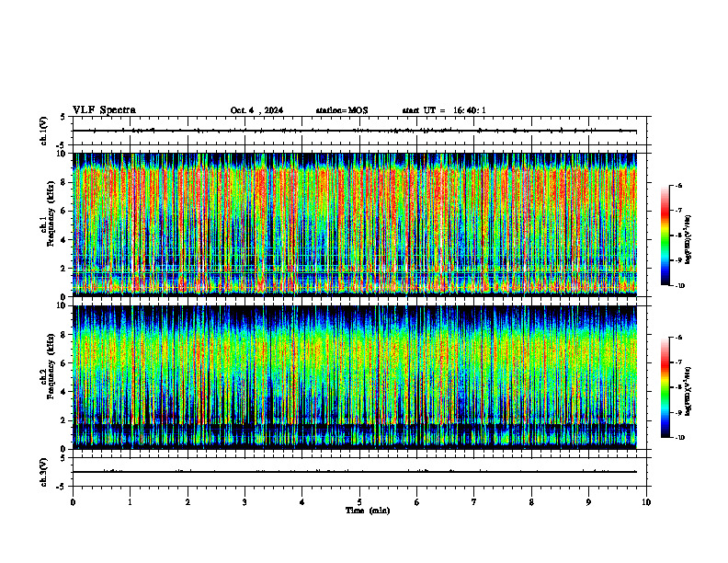Click the '-7' label on ch.2 color bar
The width and height of the screenshot is (728, 563).
[x=678, y=362]
